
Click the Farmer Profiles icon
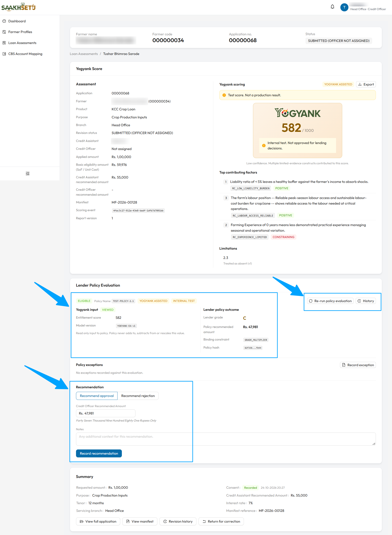(4, 32)
